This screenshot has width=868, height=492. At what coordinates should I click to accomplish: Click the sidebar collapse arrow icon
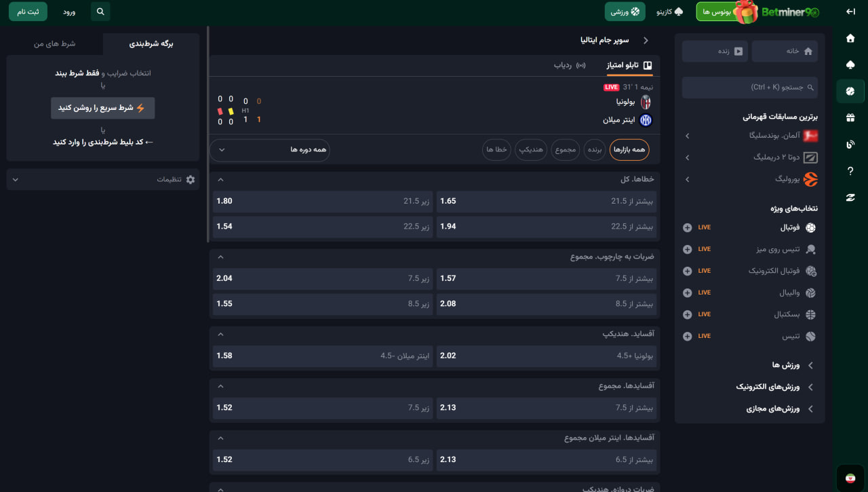point(850,12)
